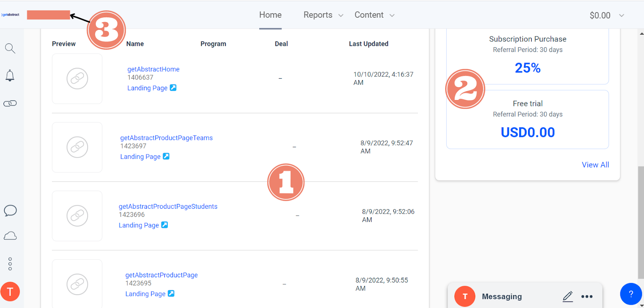Click preview thumbnail for getAbstractProductPage 1423695
Viewport: 644px width, 308px height.
click(77, 284)
